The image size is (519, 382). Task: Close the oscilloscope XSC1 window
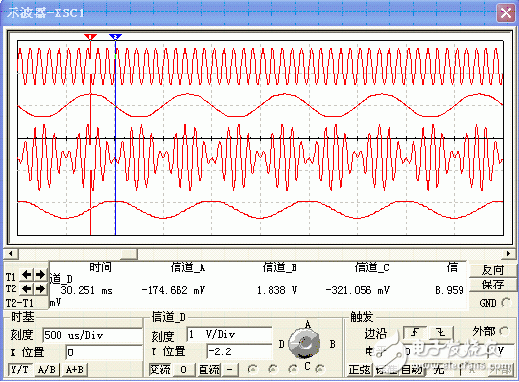point(506,13)
